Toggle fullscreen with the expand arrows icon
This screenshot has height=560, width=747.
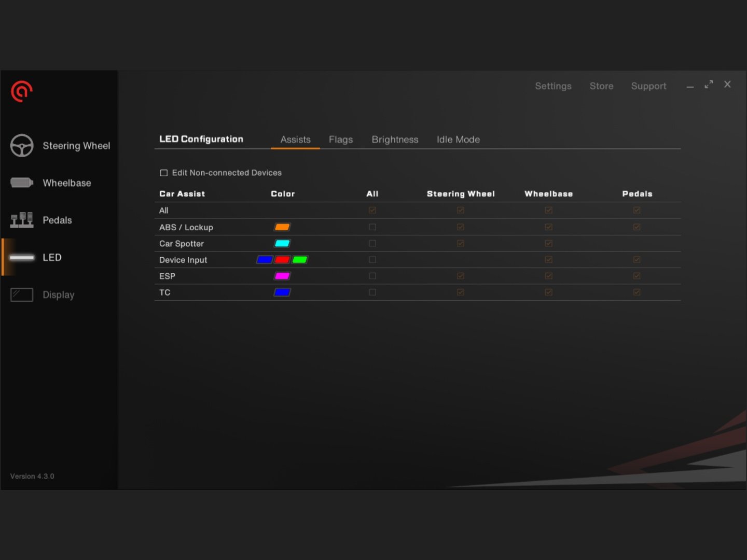pyautogui.click(x=709, y=85)
